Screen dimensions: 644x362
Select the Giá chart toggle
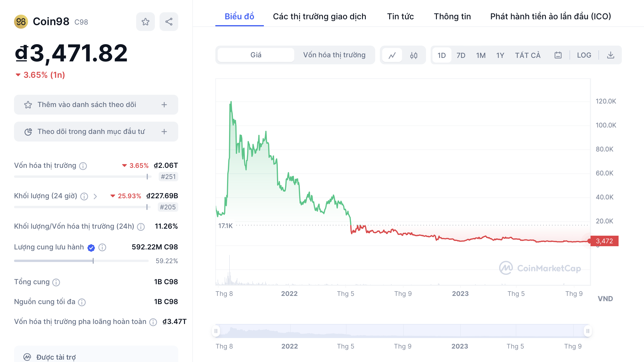(256, 55)
